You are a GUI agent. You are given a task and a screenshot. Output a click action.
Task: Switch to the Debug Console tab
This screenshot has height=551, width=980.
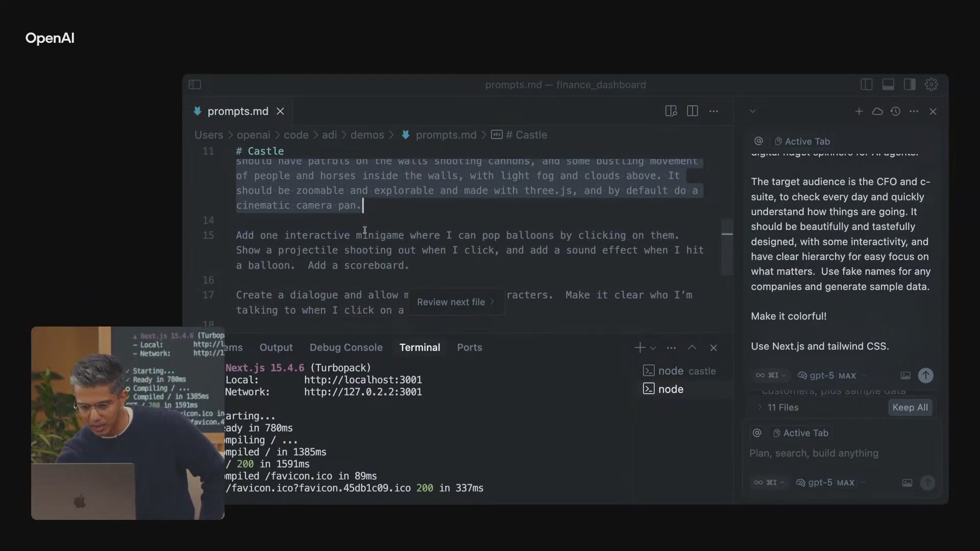pyautogui.click(x=346, y=347)
